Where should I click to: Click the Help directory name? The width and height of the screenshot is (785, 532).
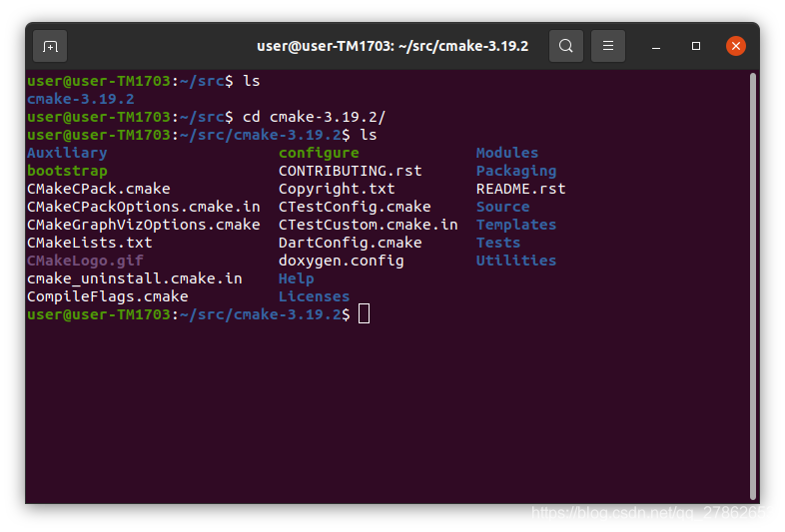coord(297,278)
